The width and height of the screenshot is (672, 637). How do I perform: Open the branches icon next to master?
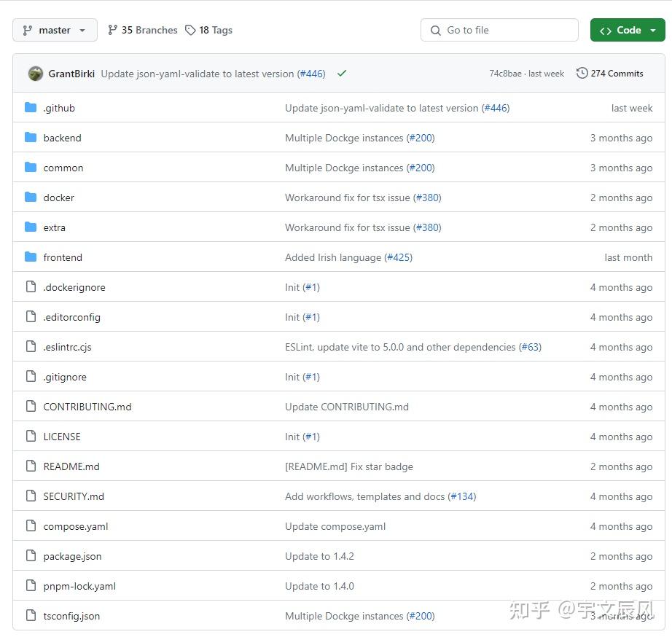coord(114,30)
